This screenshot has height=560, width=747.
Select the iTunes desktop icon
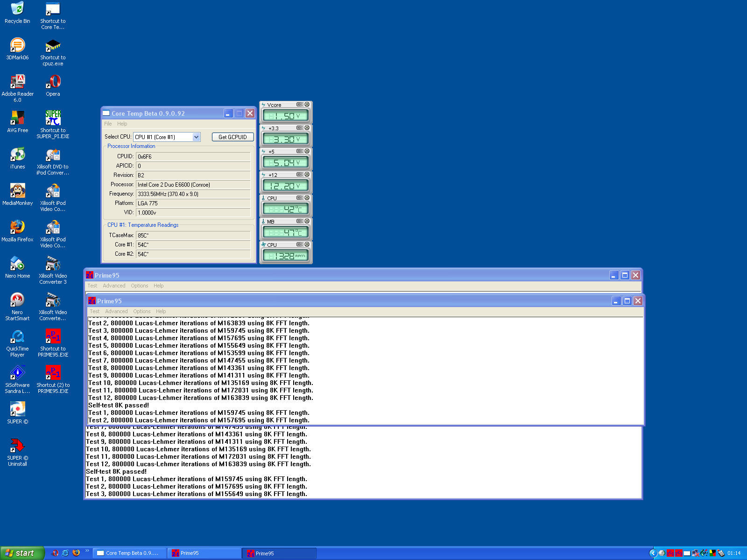point(17,158)
